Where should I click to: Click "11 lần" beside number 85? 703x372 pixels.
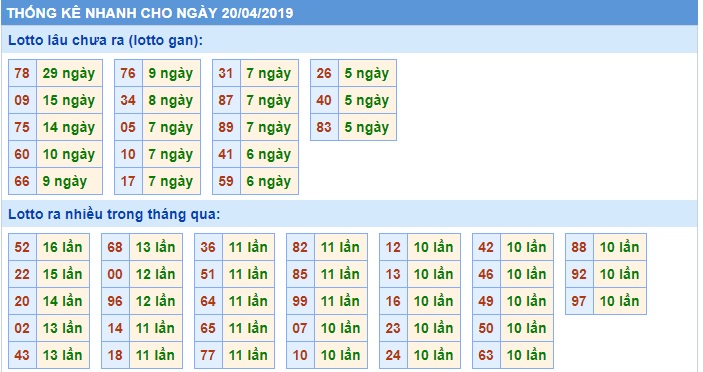[x=341, y=274]
